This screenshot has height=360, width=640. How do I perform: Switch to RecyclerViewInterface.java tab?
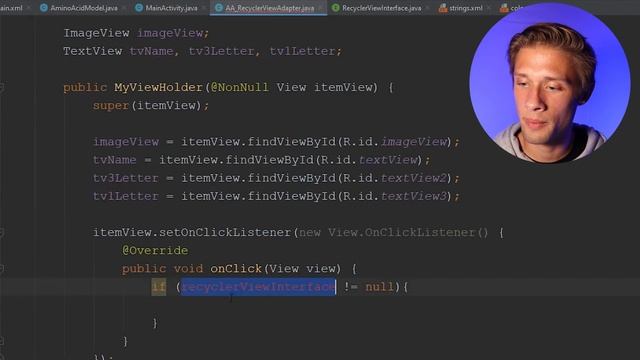(382, 8)
